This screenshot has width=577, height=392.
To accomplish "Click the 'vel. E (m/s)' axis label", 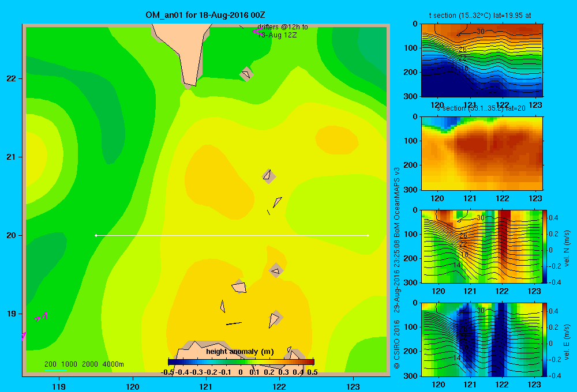I will click(x=567, y=342).
